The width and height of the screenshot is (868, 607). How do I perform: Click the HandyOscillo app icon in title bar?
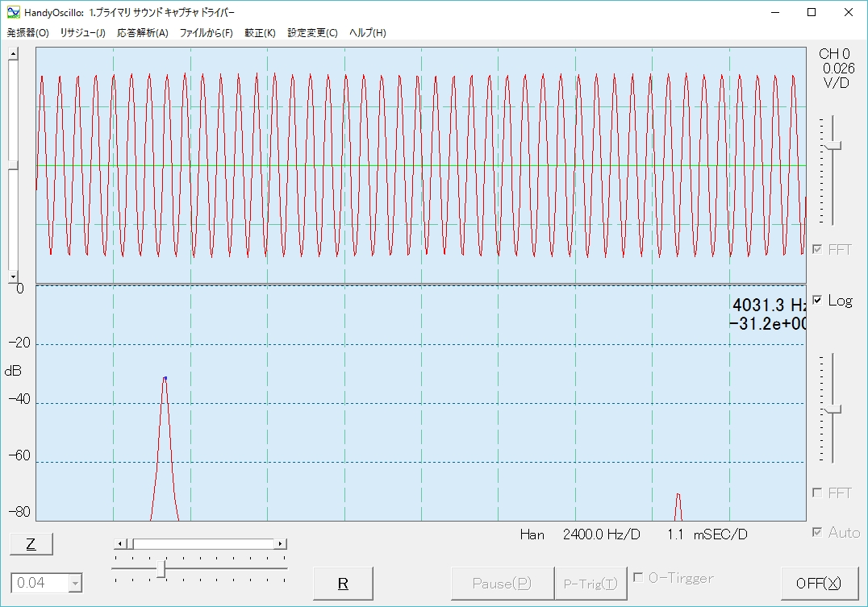(13, 12)
